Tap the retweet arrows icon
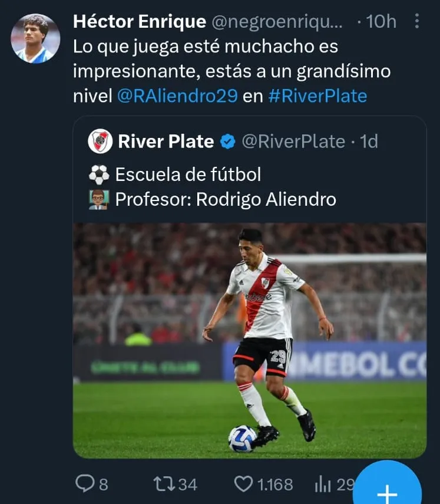 163,484
